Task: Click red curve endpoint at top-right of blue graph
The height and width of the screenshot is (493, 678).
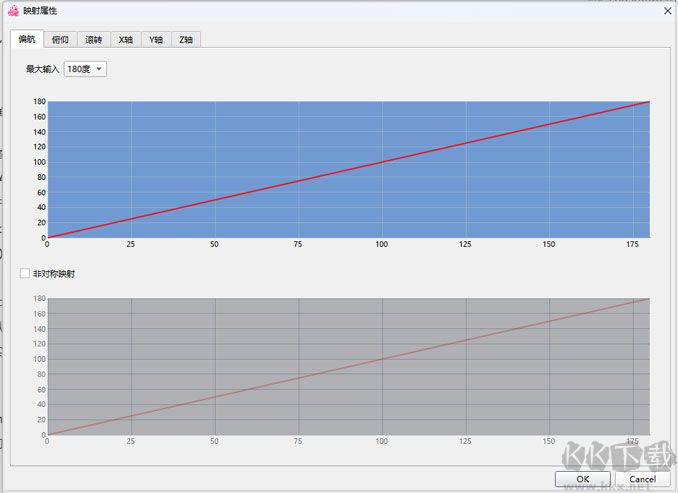Action: coord(649,102)
